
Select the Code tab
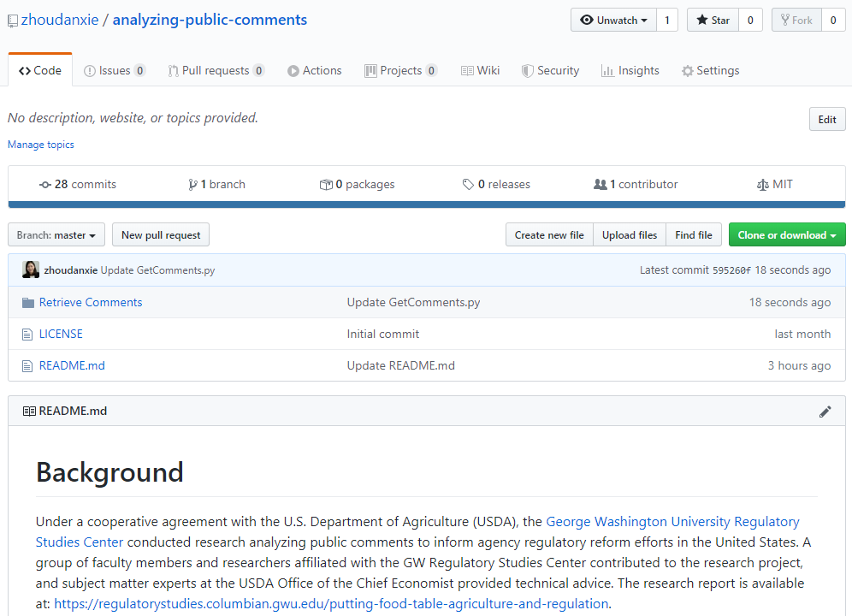tap(40, 71)
